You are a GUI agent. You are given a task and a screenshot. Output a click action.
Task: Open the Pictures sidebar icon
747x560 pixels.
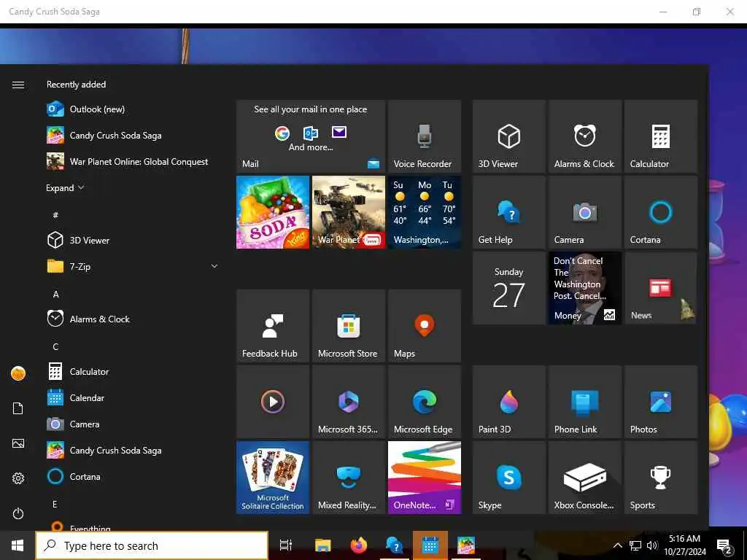[x=18, y=443]
